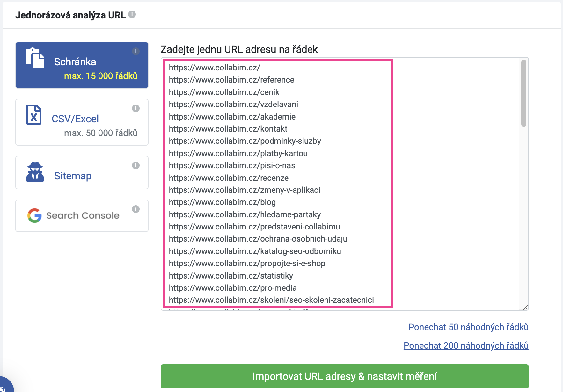Click the Google logo on Search Console card

pyautogui.click(x=34, y=215)
